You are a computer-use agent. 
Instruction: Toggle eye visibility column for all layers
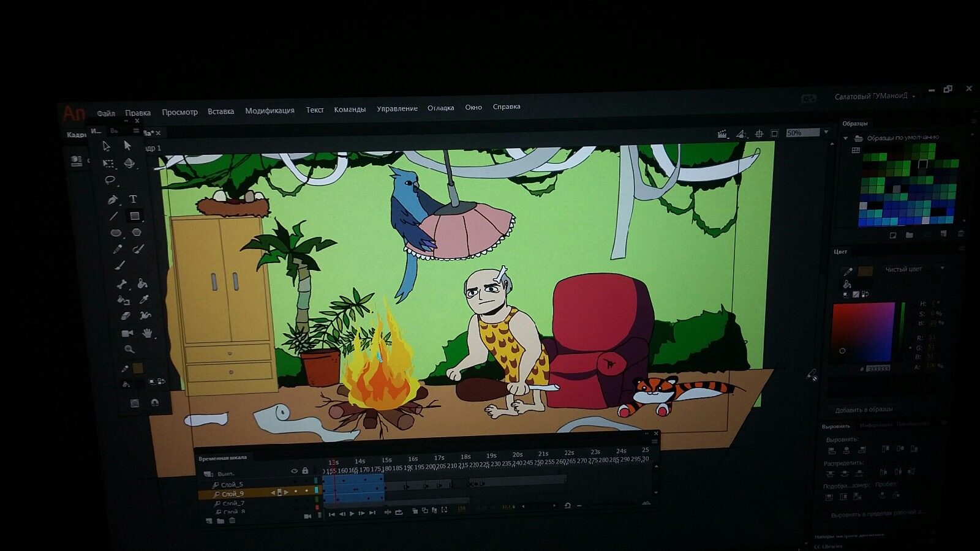[294, 471]
